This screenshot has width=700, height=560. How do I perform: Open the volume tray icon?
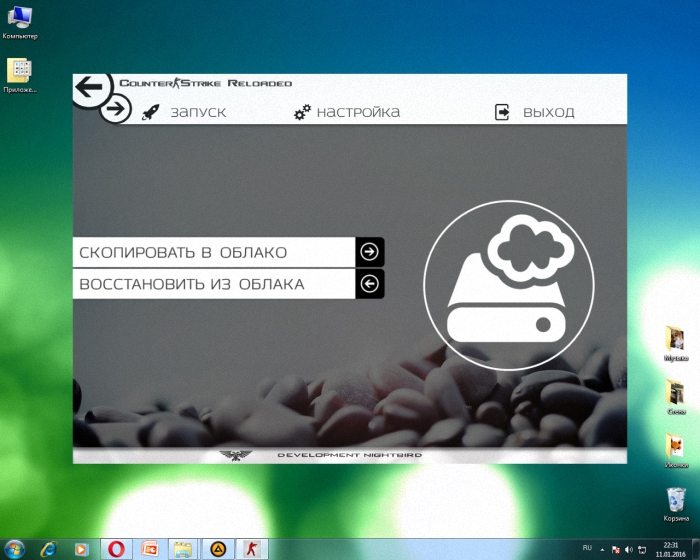pos(629,550)
